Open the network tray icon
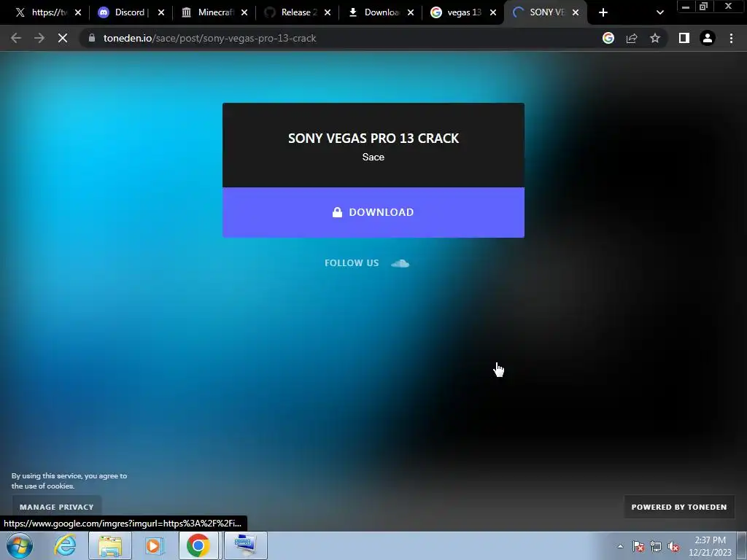 656,547
